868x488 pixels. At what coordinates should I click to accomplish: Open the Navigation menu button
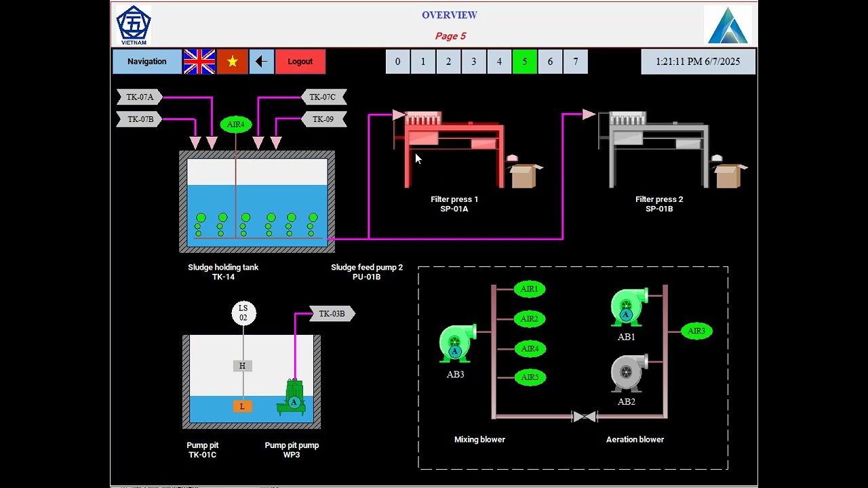pos(147,62)
